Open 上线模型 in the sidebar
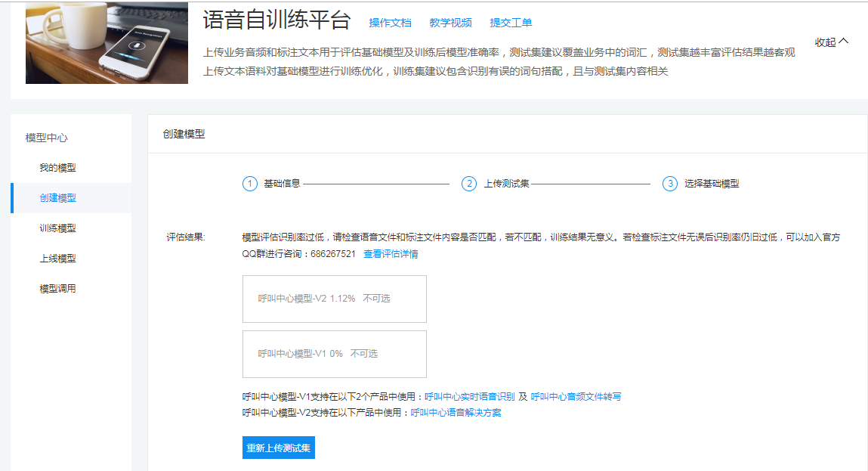This screenshot has height=471, width=868. (57, 259)
